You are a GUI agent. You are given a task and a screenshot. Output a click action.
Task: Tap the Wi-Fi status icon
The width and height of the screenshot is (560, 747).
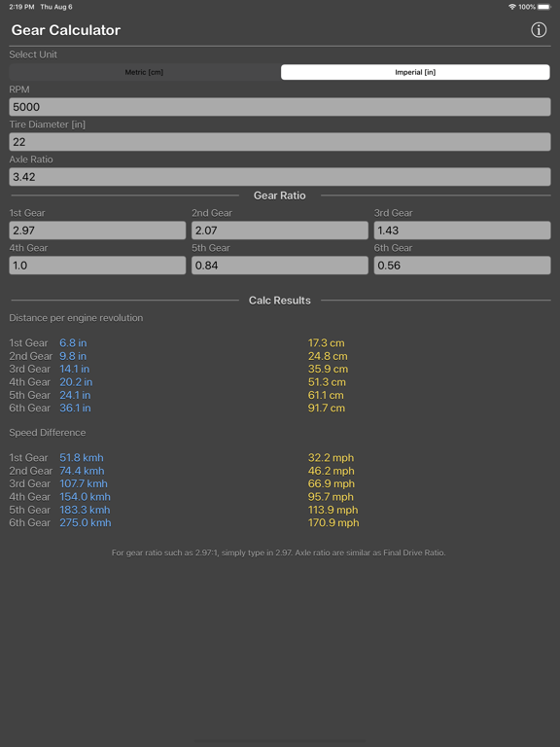(x=512, y=7)
